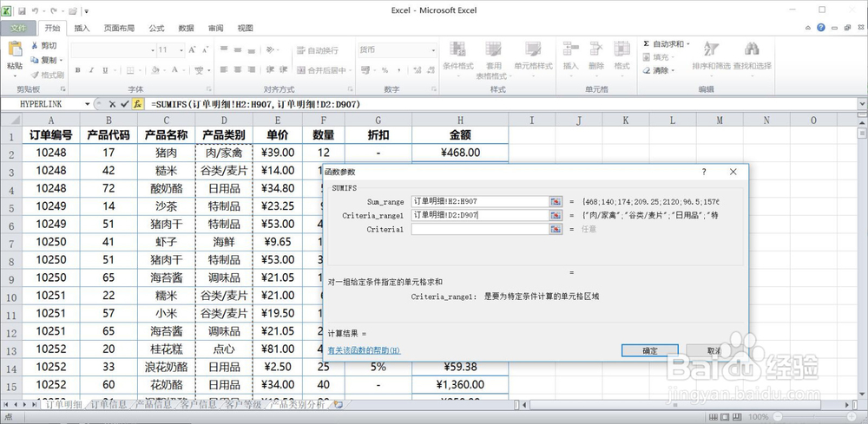
Task: Collapse dialog via Sum_range range selector button
Action: click(556, 201)
